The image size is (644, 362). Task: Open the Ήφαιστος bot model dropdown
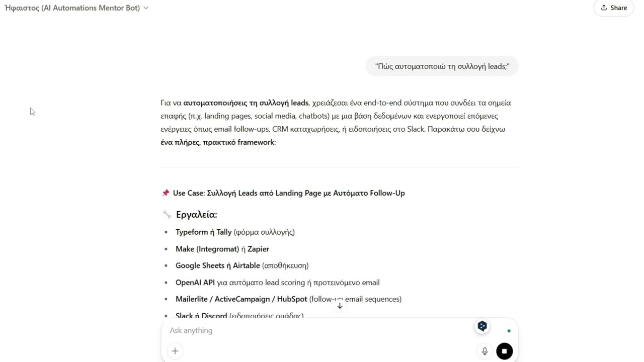point(76,8)
